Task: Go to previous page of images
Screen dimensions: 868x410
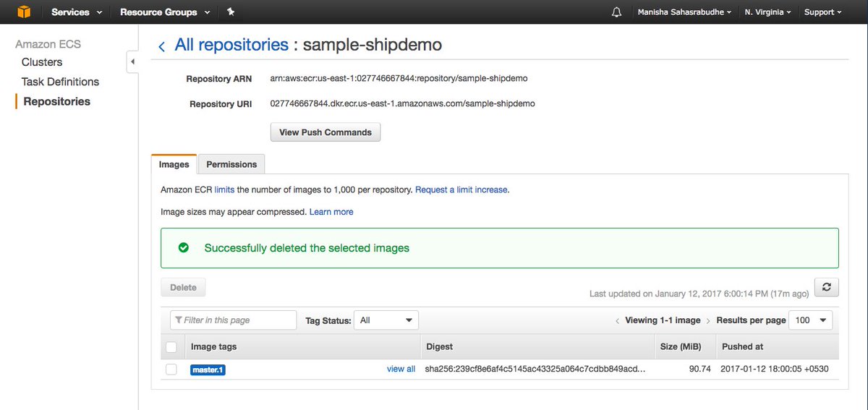Action: pyautogui.click(x=617, y=320)
